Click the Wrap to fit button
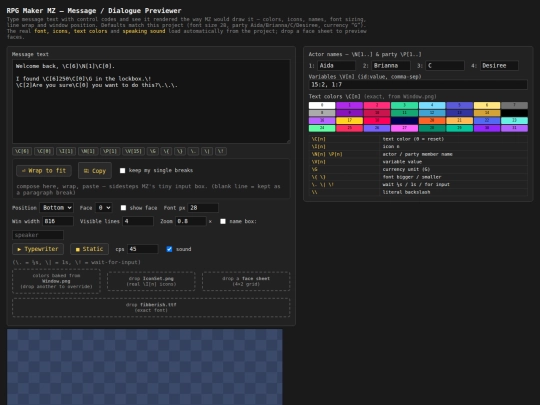540x405 pixels. pos(44,171)
